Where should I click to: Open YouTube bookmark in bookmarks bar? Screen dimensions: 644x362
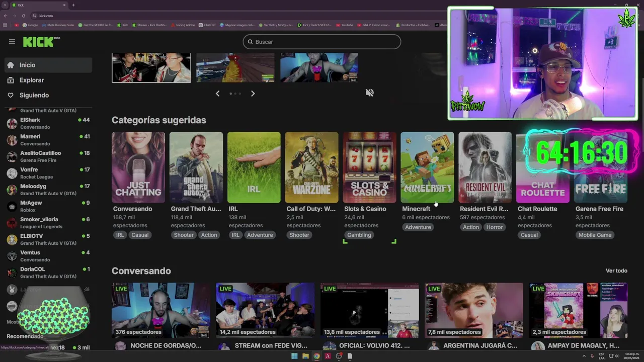[x=345, y=25]
